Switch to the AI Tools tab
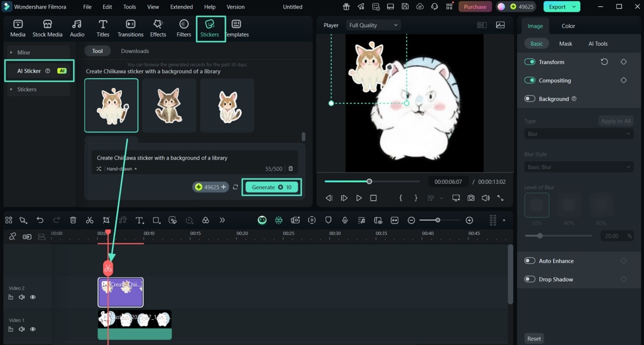644x345 pixels. [598, 44]
